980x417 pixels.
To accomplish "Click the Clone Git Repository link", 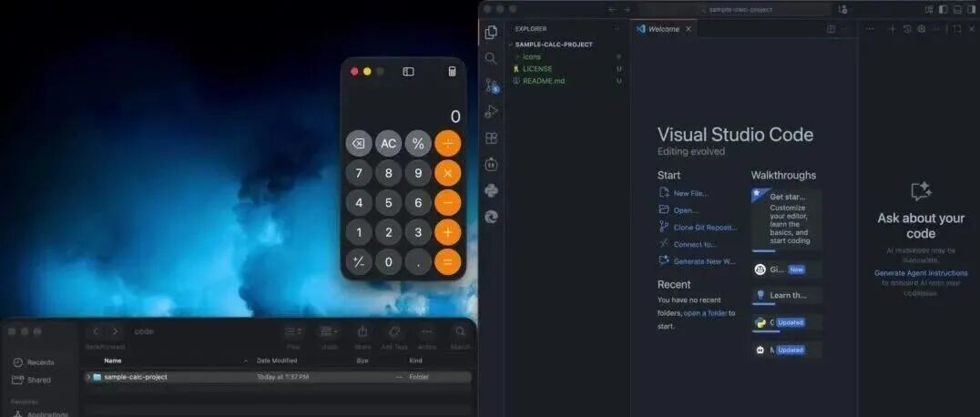I will tap(699, 228).
